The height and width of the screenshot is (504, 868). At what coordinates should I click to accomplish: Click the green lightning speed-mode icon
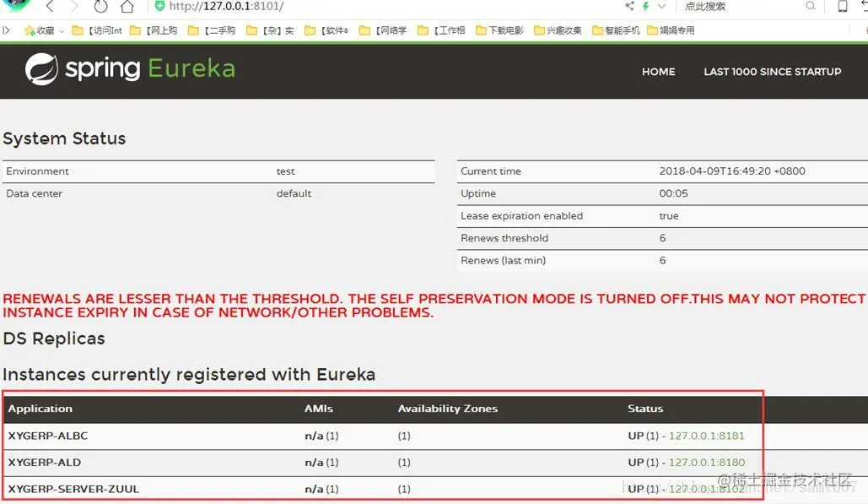point(645,6)
